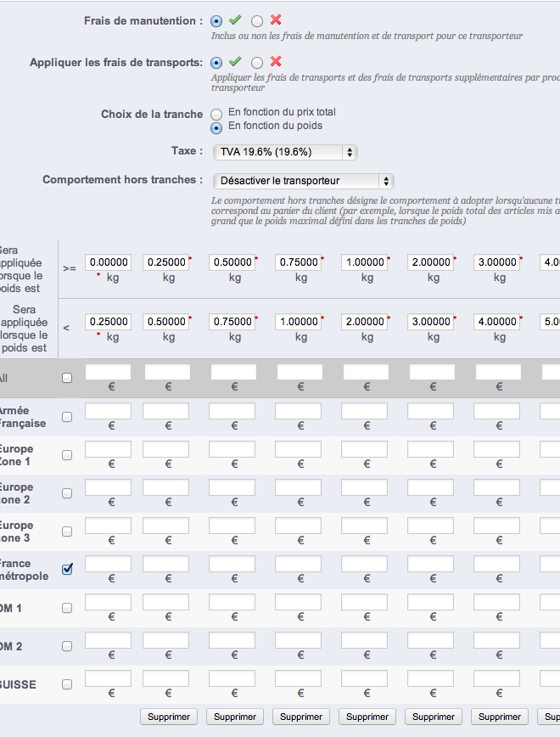Click Supprimer under the 0.25000–0.50000 kg column

169,717
